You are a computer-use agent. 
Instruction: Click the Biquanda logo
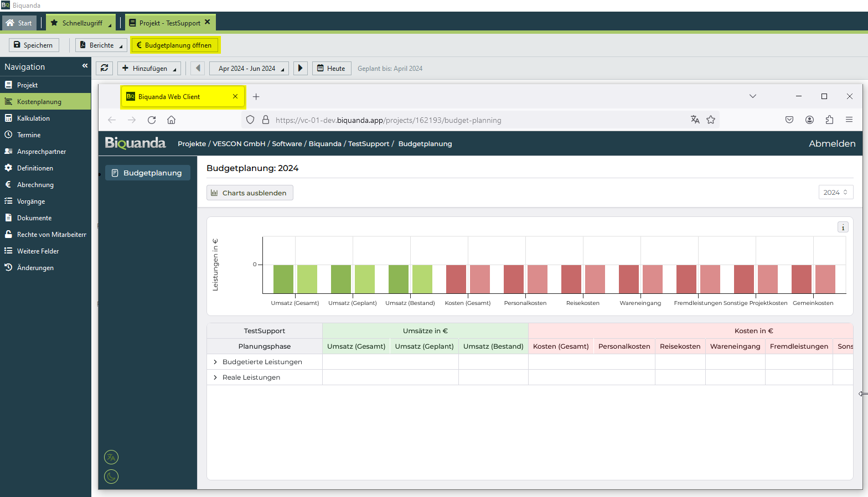[135, 143]
